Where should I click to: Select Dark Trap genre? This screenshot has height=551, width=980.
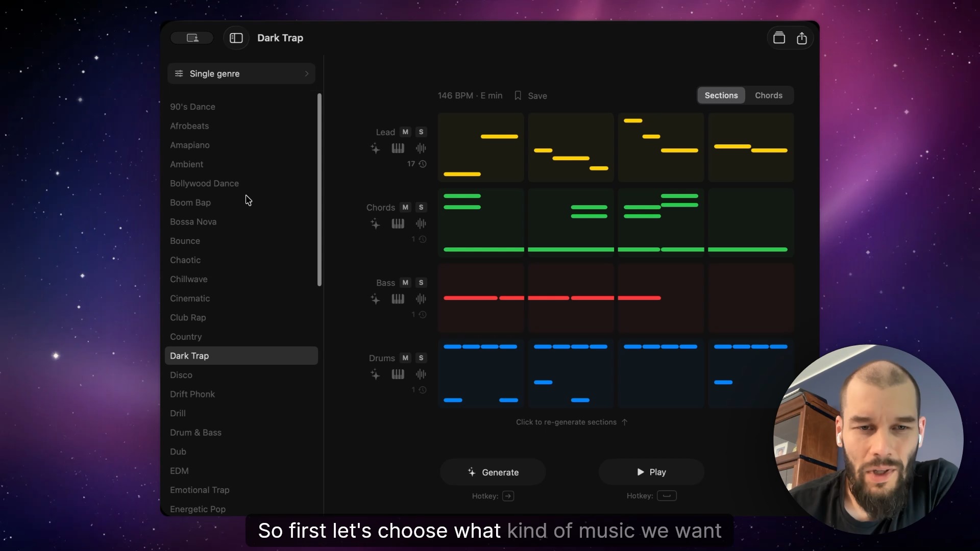point(241,356)
